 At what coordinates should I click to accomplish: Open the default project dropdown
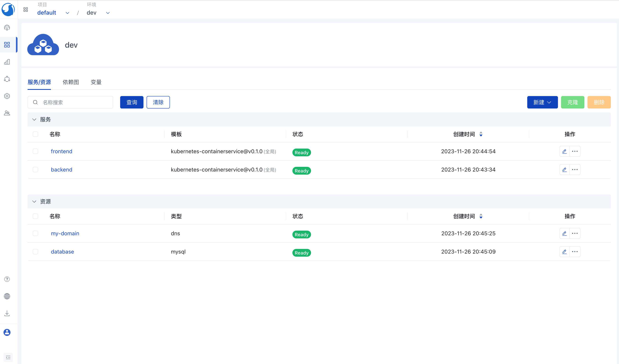[53, 13]
